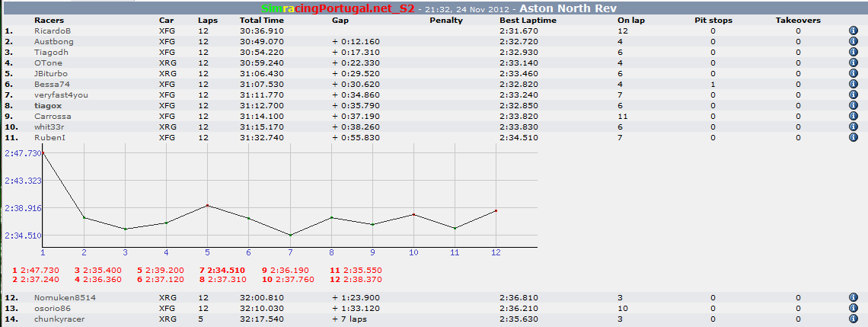Open info icon for Carrossa row
Viewport: 868px width, 327px height.
[853, 117]
